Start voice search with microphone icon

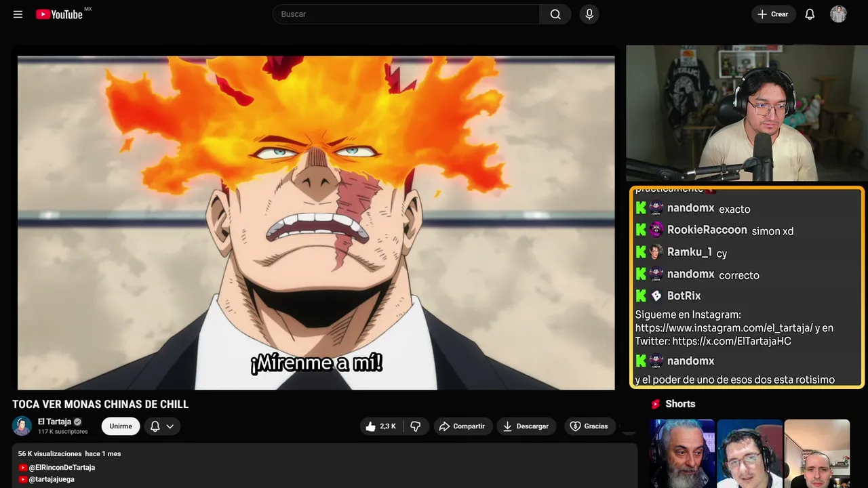tap(589, 14)
